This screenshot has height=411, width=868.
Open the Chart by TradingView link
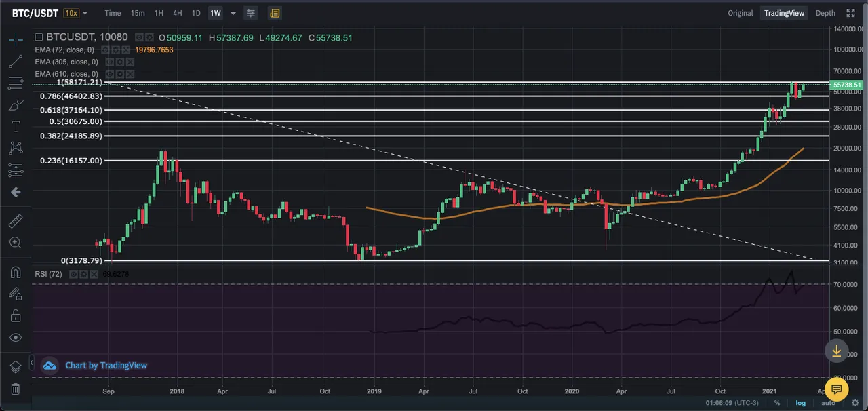click(106, 366)
